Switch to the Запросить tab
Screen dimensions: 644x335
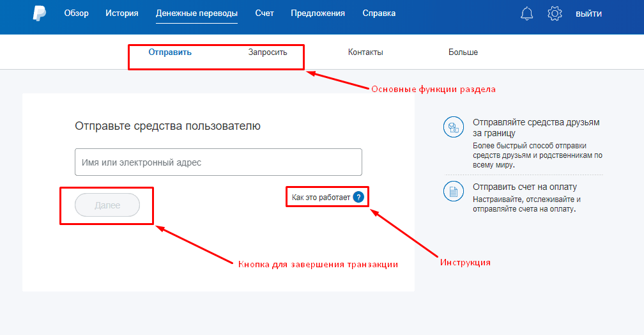(x=267, y=52)
